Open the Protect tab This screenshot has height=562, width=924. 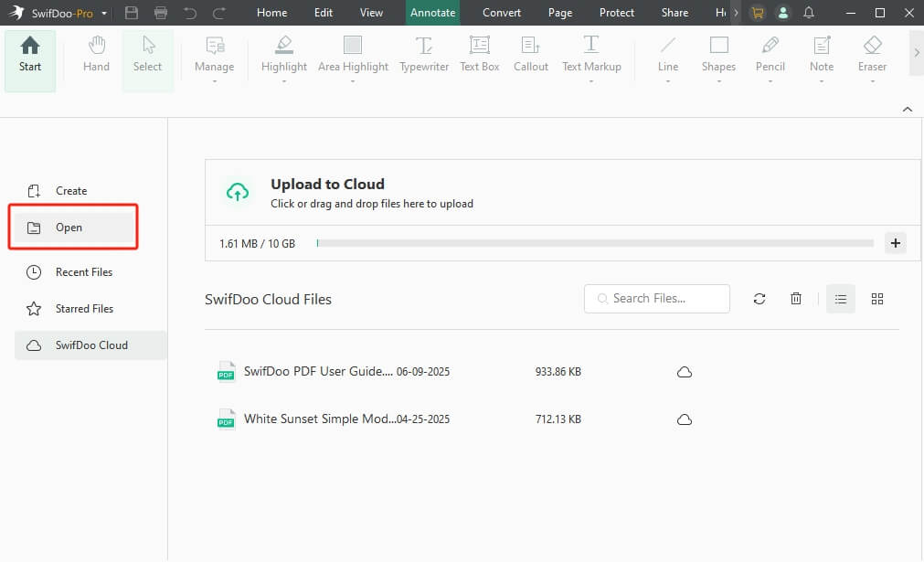[616, 13]
